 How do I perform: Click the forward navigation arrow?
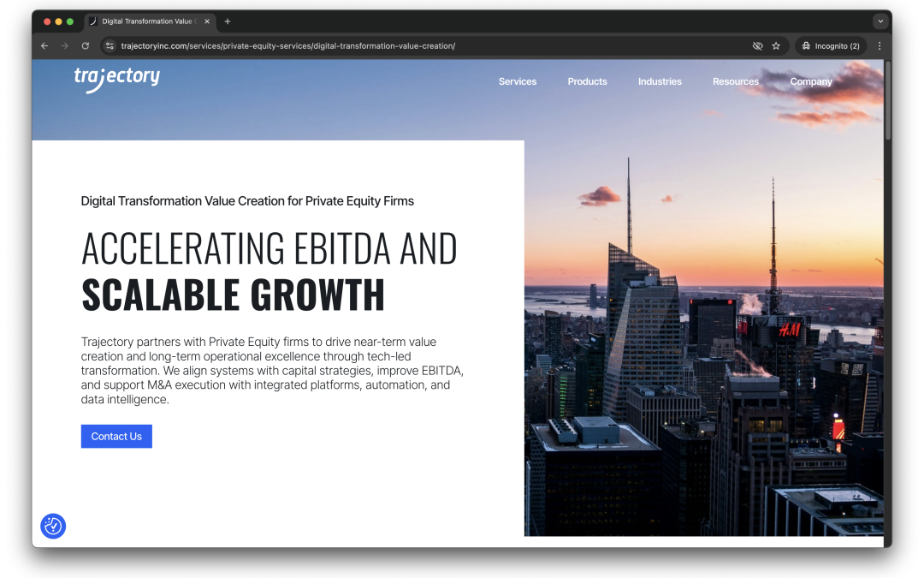click(x=65, y=46)
